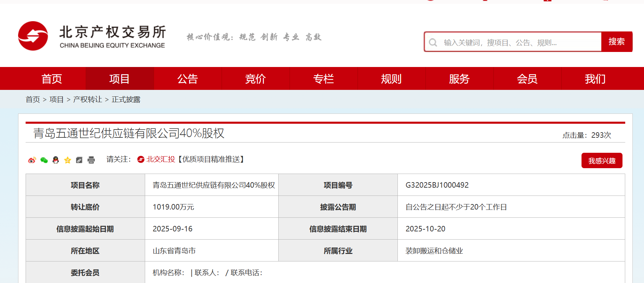Screen dimensions: 644x283
Task: Click the magnifier icon in the search box
Action: [433, 42]
